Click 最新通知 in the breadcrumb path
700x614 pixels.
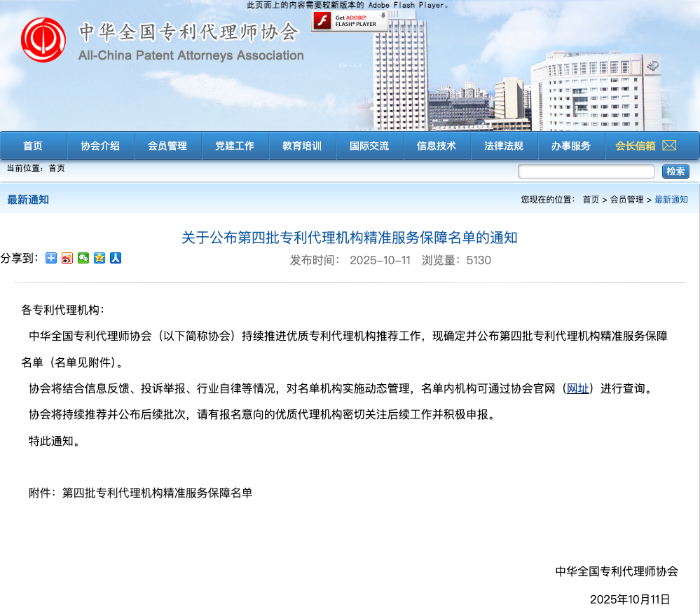(x=671, y=200)
